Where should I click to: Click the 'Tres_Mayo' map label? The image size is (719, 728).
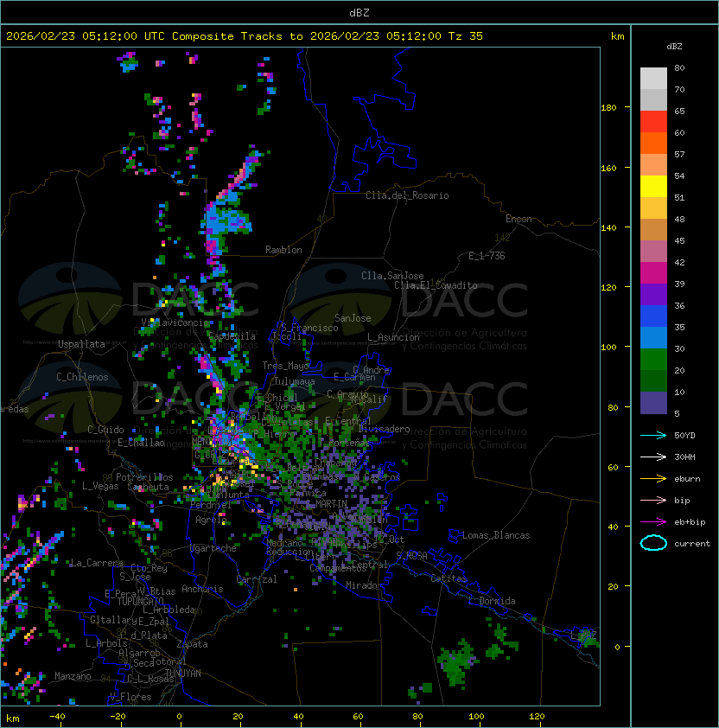tap(285, 366)
